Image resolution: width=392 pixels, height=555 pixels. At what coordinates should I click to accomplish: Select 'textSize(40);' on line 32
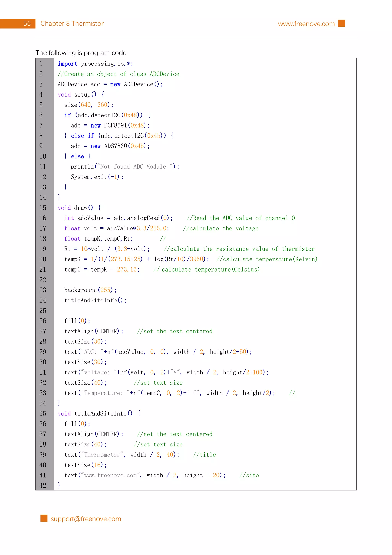[86, 383]
